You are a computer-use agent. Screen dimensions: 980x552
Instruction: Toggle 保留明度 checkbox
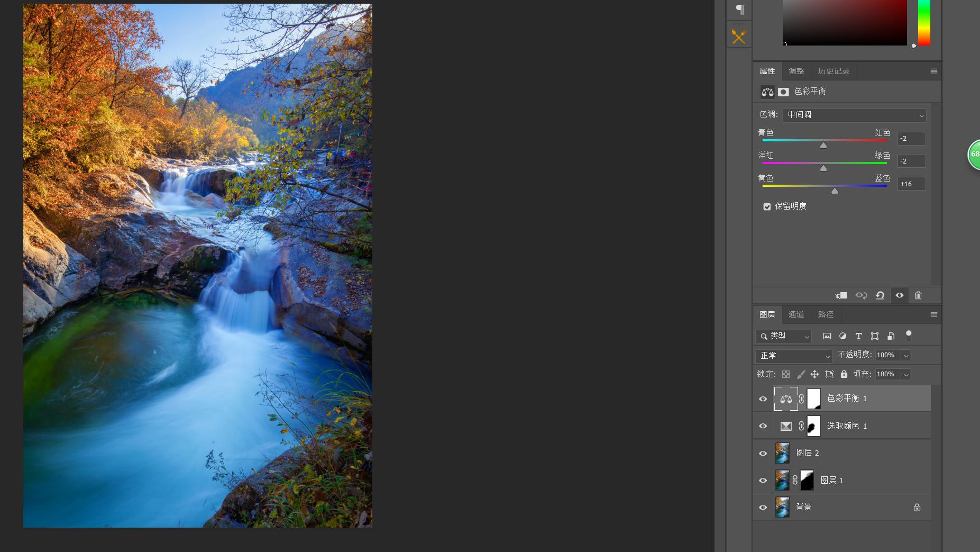(x=767, y=206)
